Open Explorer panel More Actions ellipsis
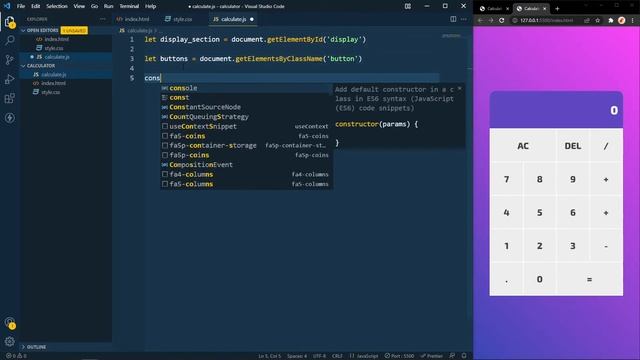Image resolution: width=640 pixels, height=360 pixels. 102,19
